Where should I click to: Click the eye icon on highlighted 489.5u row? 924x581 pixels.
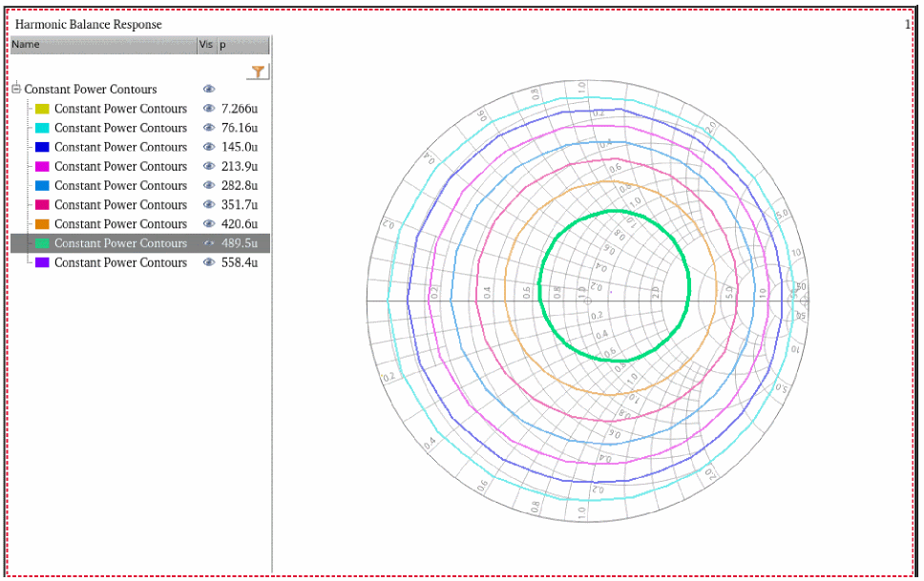(x=209, y=243)
